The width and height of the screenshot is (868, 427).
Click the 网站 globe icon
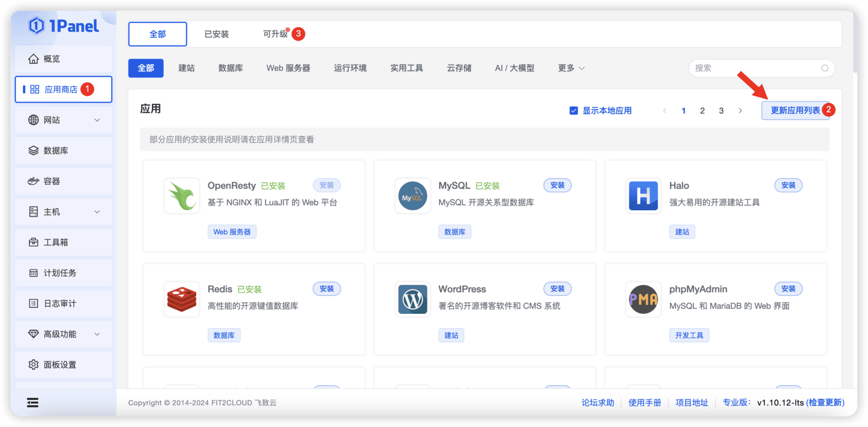34,120
